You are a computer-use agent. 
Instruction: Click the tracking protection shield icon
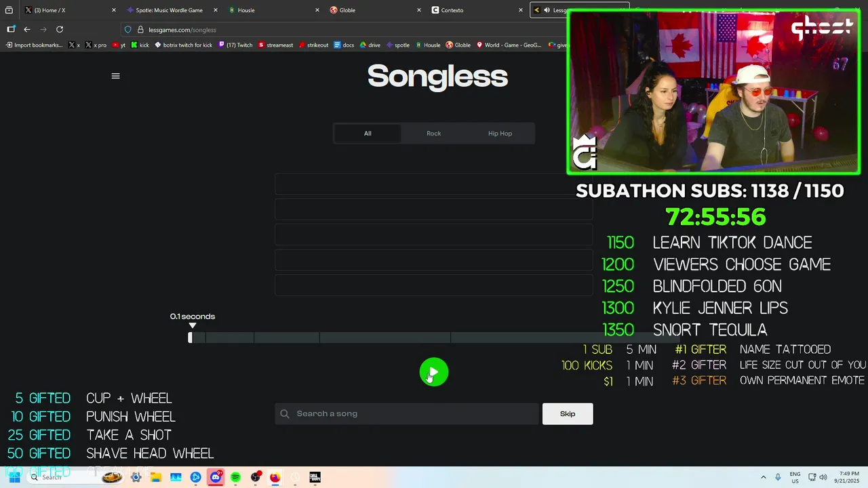point(127,30)
